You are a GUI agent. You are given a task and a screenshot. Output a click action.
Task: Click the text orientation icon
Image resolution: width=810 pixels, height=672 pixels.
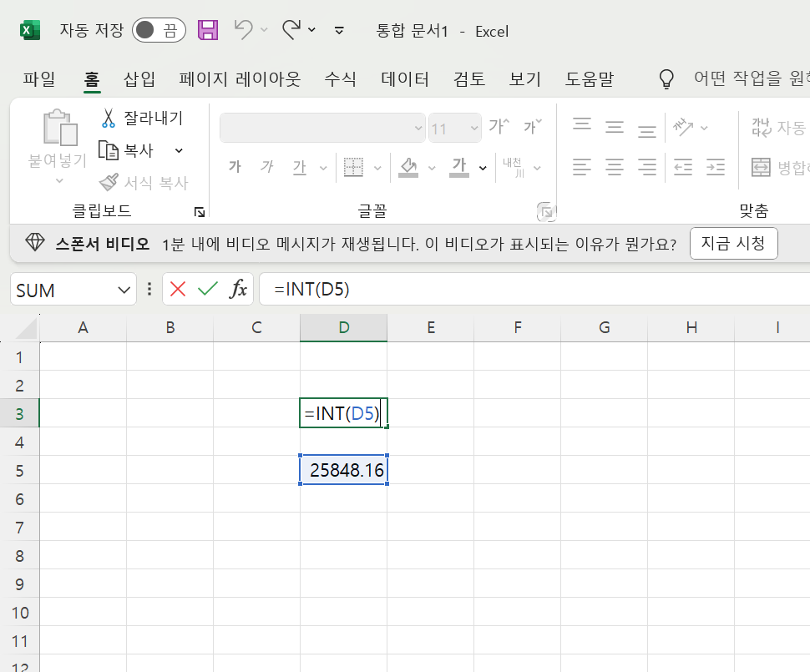[x=683, y=127]
